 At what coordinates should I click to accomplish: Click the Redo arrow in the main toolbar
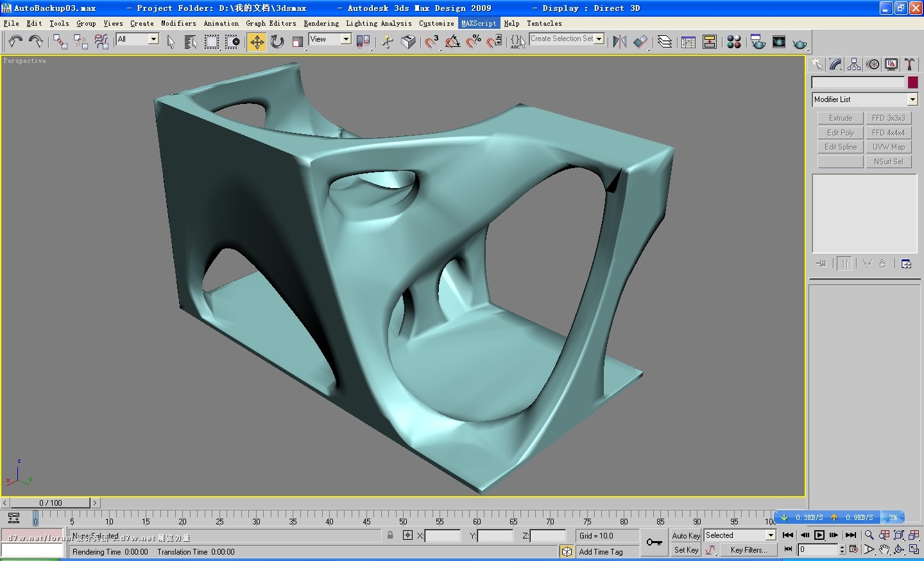(x=36, y=42)
